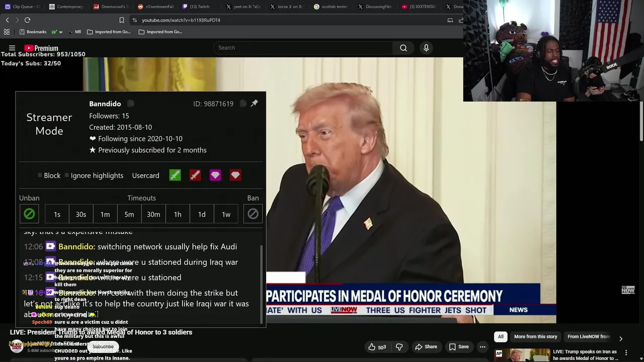Select 'From LiveNOW from' chip
This screenshot has height=362, width=644.
588,336
